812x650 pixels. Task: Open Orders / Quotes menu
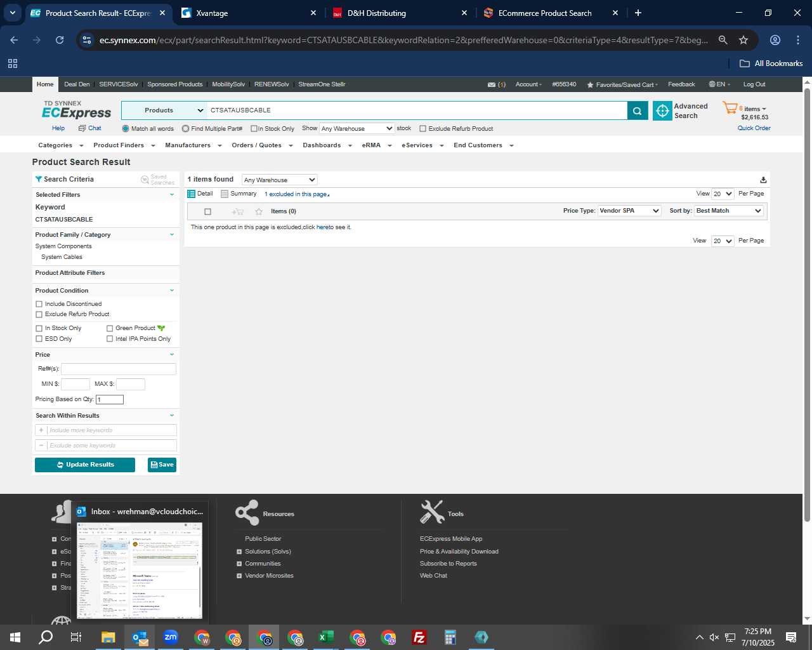[262, 145]
